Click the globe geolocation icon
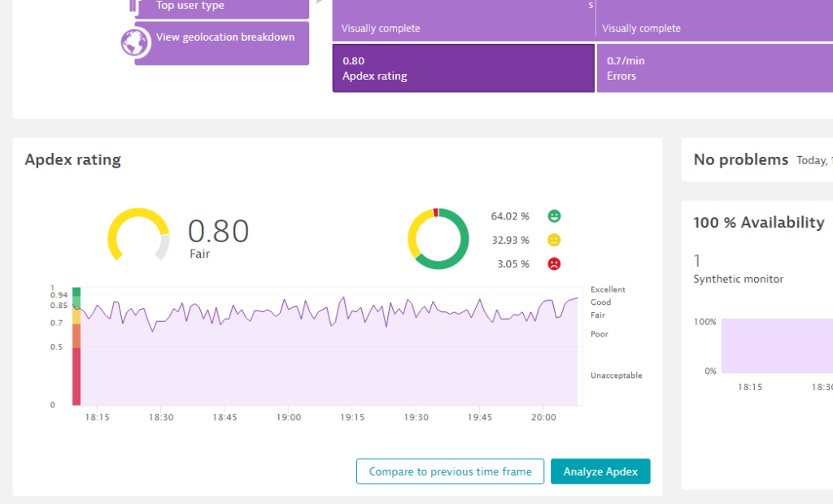 point(135,42)
